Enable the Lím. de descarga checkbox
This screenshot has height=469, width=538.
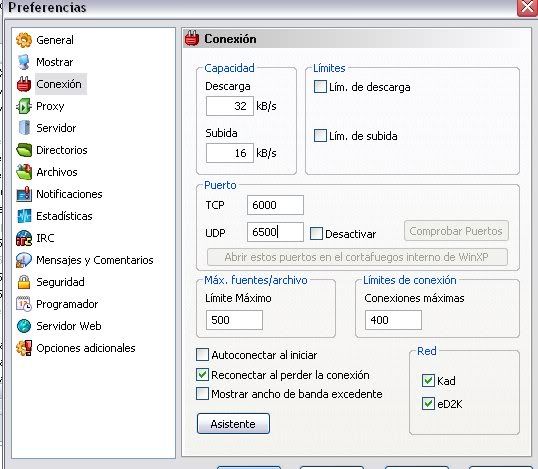(320, 87)
